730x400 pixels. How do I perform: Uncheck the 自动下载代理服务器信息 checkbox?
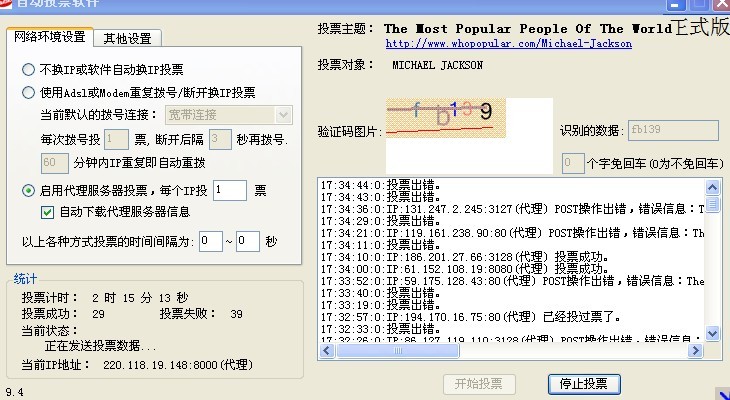click(47, 212)
